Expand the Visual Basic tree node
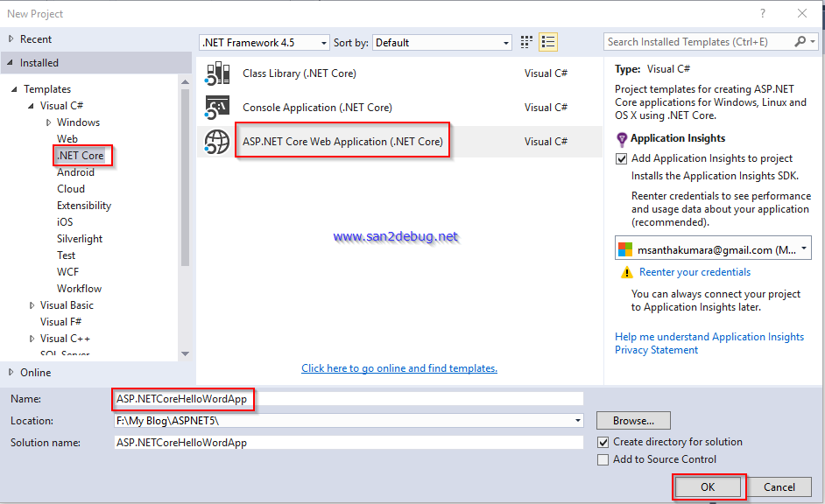This screenshot has height=504, width=825. (32, 305)
